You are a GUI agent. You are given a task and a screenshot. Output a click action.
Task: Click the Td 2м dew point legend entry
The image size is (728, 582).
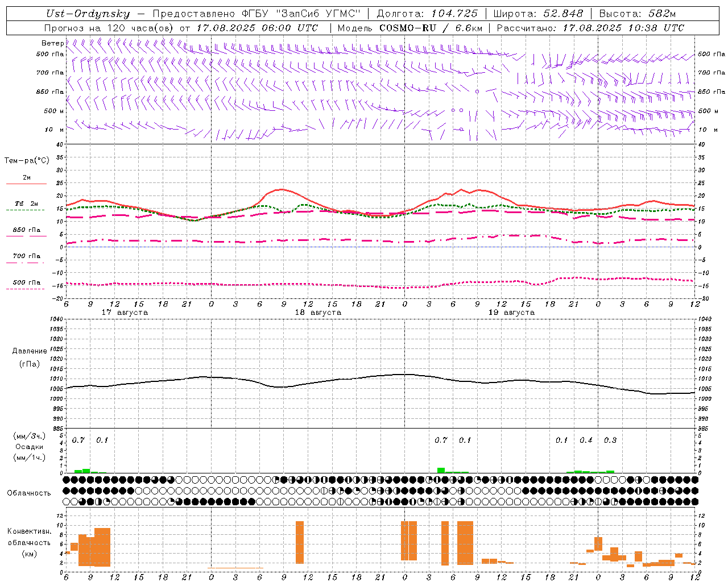pyautogui.click(x=26, y=203)
